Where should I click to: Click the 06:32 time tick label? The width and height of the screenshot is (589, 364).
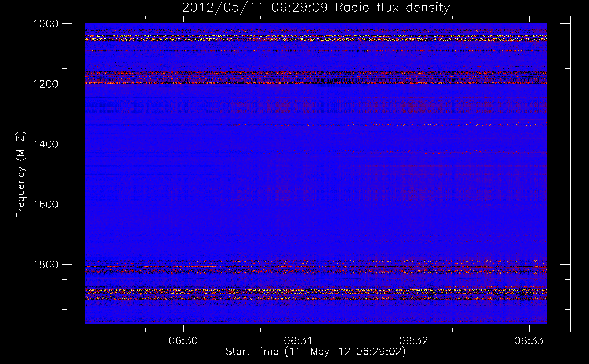click(414, 341)
